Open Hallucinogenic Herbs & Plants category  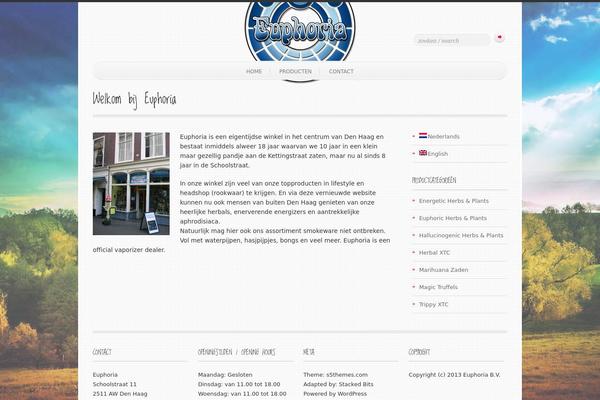461,235
